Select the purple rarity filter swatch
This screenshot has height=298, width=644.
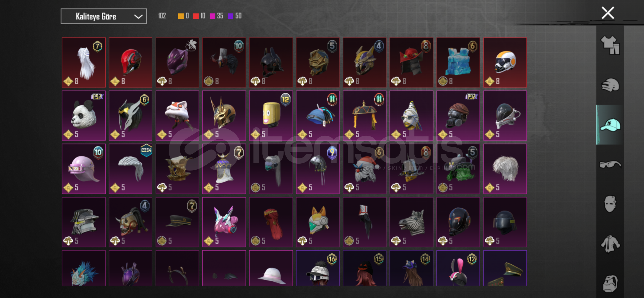tap(230, 16)
